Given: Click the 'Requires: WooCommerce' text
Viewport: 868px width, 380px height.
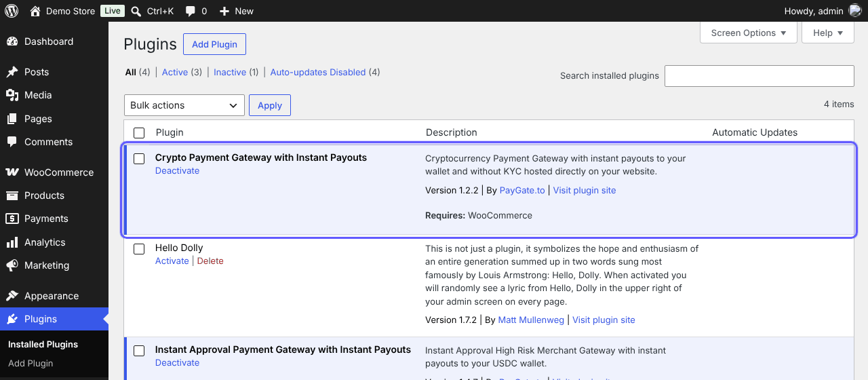Looking at the screenshot, I should click(479, 215).
